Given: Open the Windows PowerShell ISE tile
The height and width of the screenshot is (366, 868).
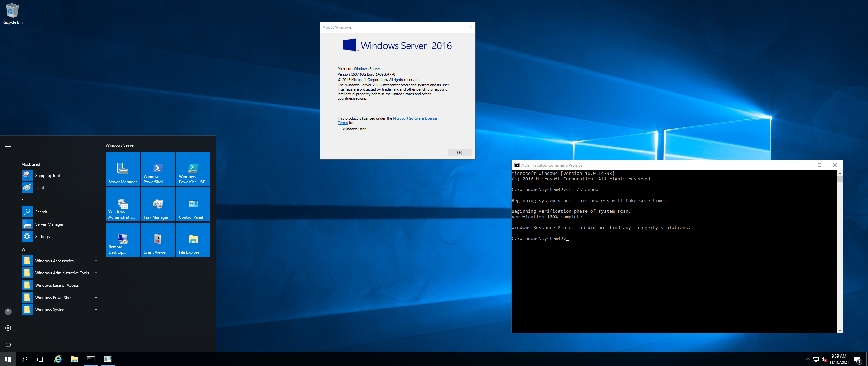Looking at the screenshot, I should [193, 169].
